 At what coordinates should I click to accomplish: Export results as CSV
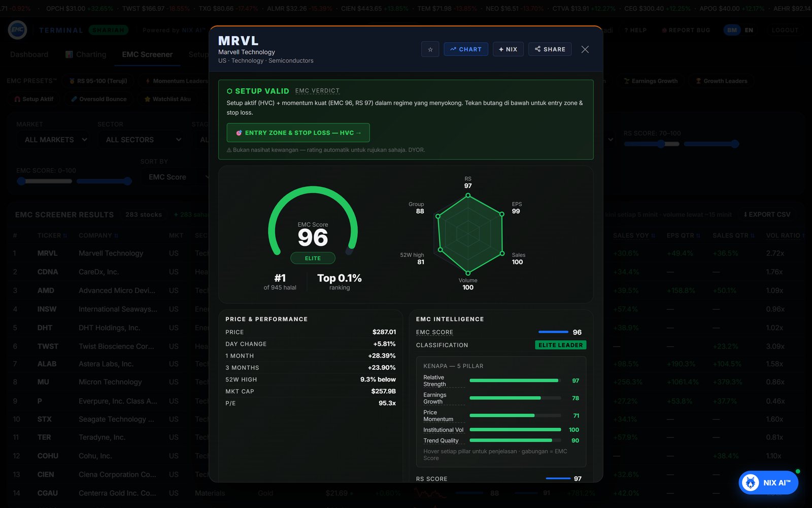coord(767,214)
